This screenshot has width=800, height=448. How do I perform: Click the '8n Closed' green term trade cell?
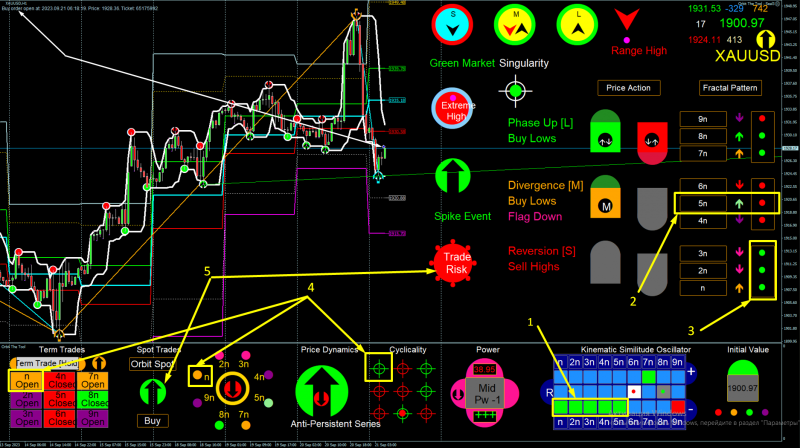click(x=93, y=400)
